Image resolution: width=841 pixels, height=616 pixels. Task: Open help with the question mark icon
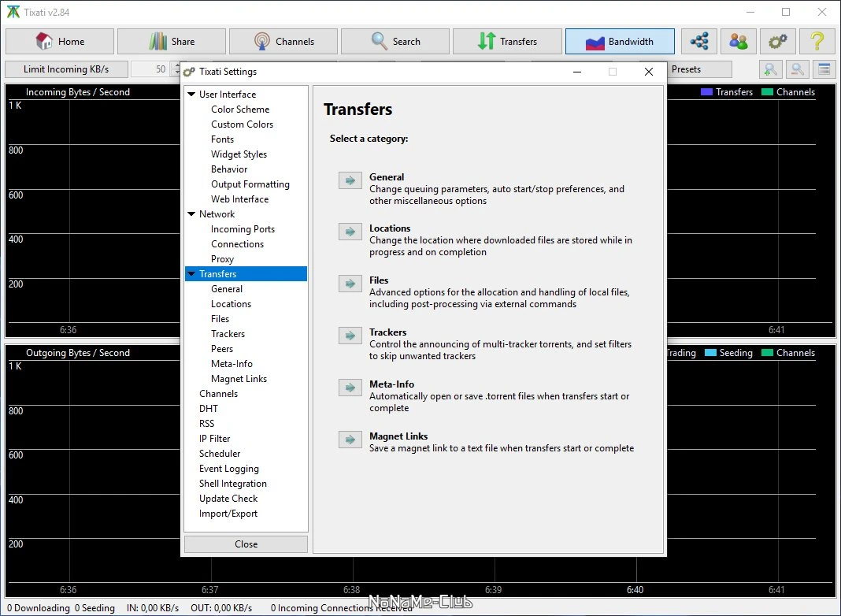click(817, 41)
